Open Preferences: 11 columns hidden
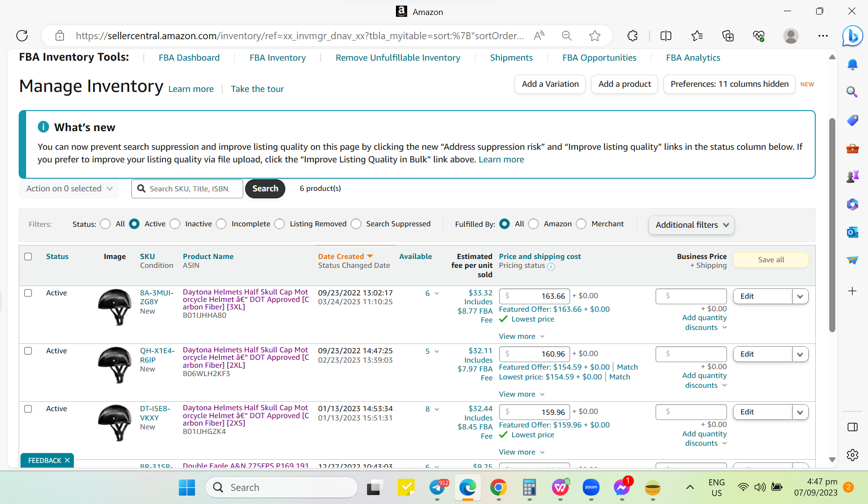Image resolution: width=868 pixels, height=504 pixels. pos(729,84)
